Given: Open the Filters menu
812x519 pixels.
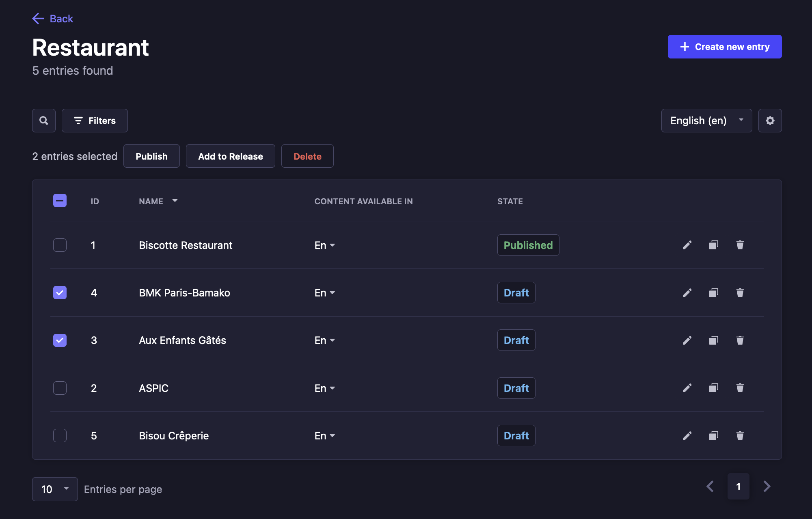Looking at the screenshot, I should click(x=95, y=121).
